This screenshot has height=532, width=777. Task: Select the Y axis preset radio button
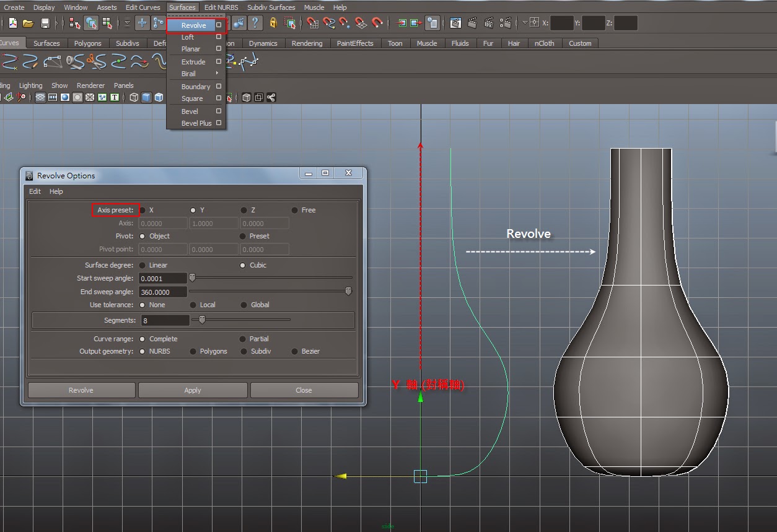click(192, 210)
